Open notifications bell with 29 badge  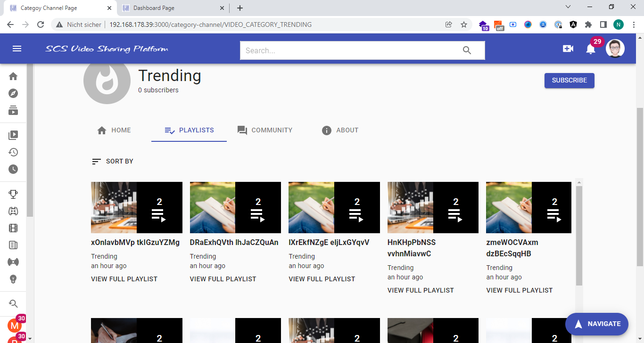click(x=591, y=49)
